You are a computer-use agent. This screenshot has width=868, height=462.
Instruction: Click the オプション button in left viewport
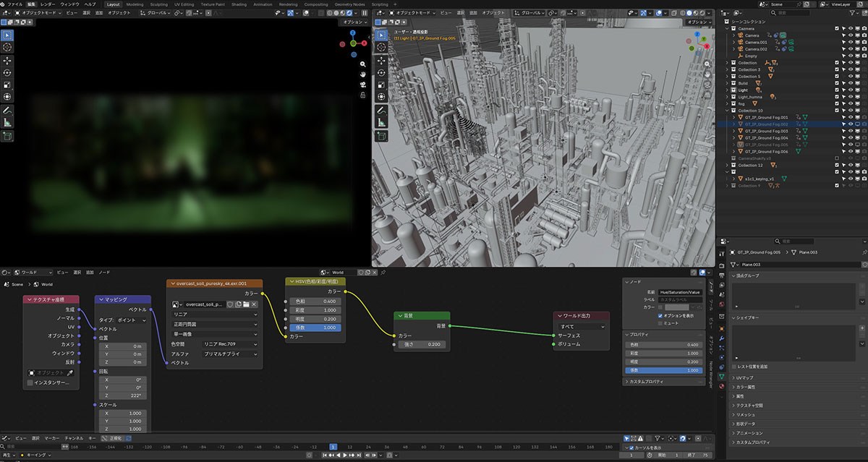[x=356, y=22]
